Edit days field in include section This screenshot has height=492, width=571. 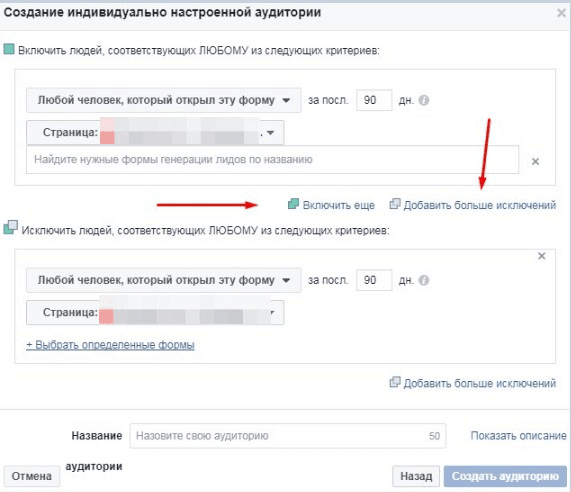pos(374,100)
